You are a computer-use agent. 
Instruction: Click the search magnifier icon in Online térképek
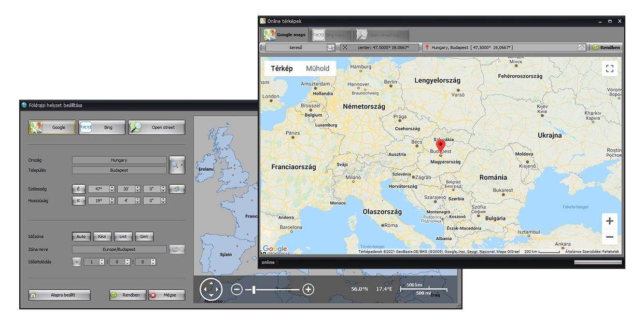coord(331,47)
